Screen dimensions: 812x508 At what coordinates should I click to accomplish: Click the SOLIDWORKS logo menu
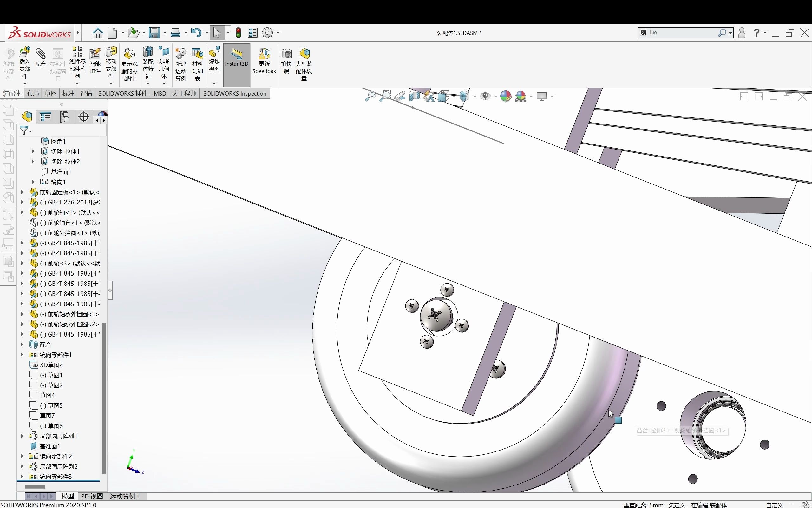coord(40,33)
